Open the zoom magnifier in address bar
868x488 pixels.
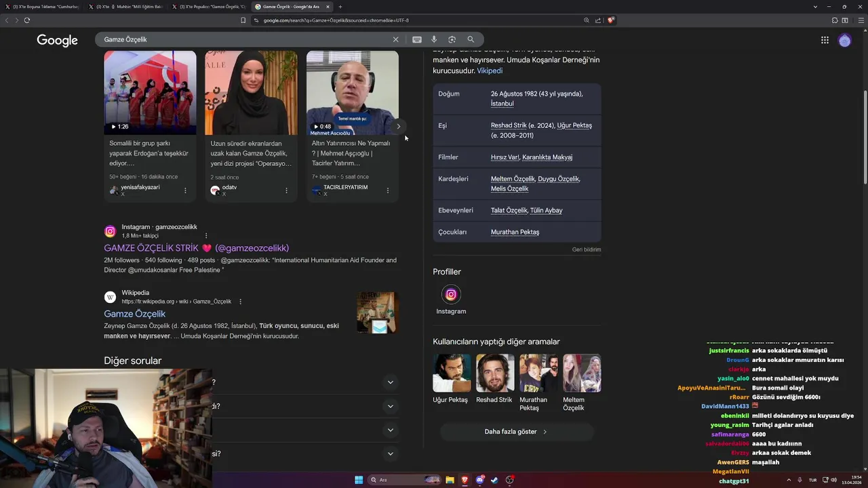[587, 20]
